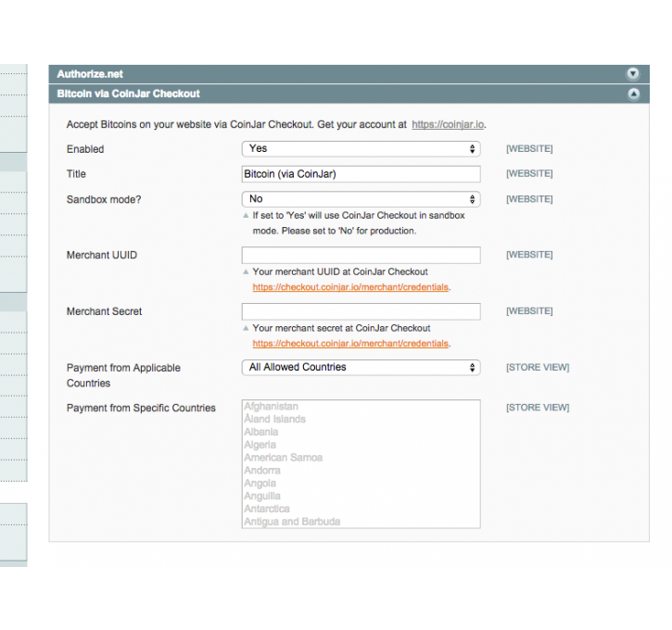This screenshot has height=630, width=672.
Task: Click the Enabled field label
Action: [85, 149]
